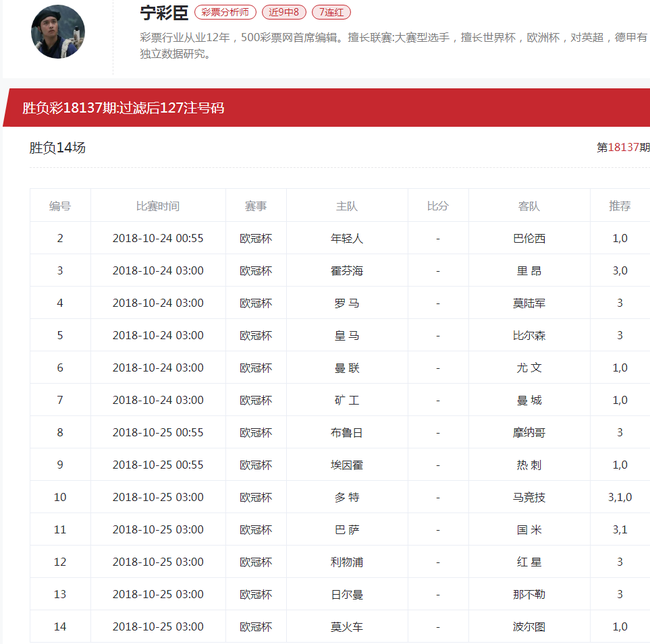Click the score dash in 曼联 row

(438, 368)
